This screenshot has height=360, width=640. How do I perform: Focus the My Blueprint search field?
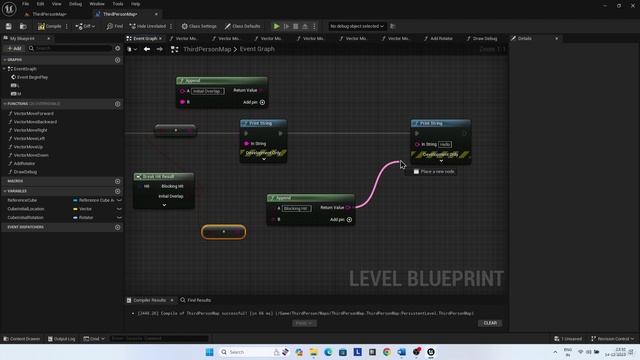point(70,48)
